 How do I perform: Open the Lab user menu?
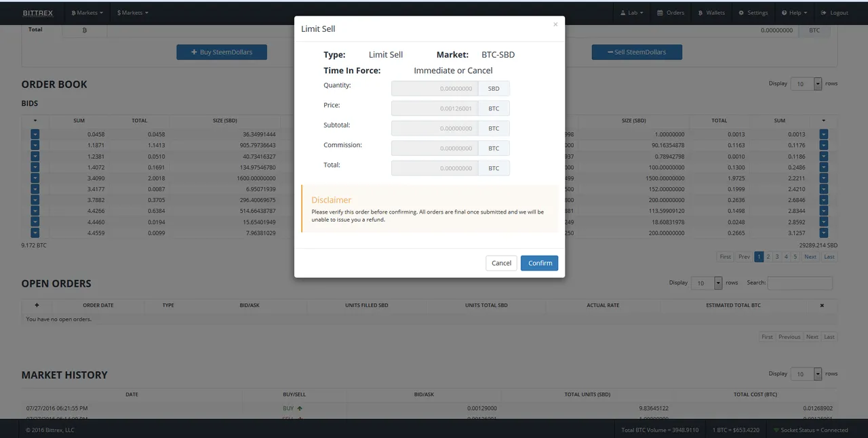pyautogui.click(x=633, y=13)
